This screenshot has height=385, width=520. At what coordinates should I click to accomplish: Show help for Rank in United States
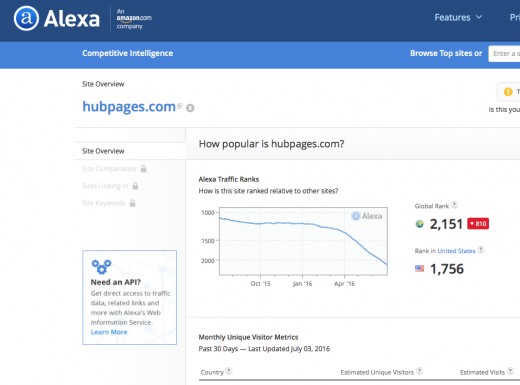481,250
